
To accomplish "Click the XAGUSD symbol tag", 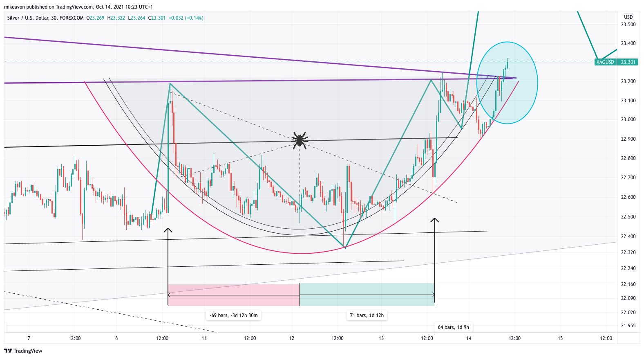I will 605,62.
